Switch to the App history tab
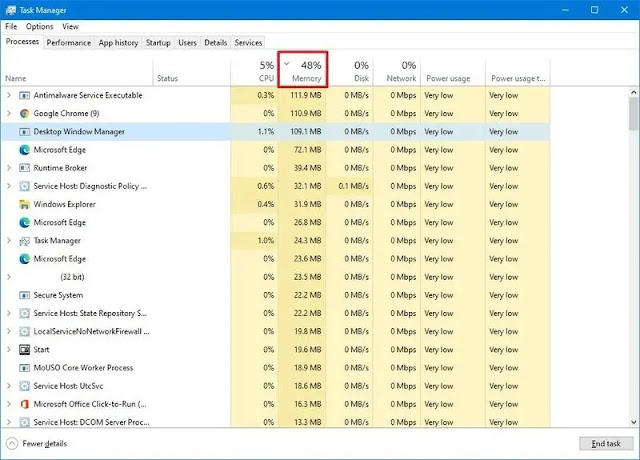Screen dimensions: 640x460 [x=118, y=43]
